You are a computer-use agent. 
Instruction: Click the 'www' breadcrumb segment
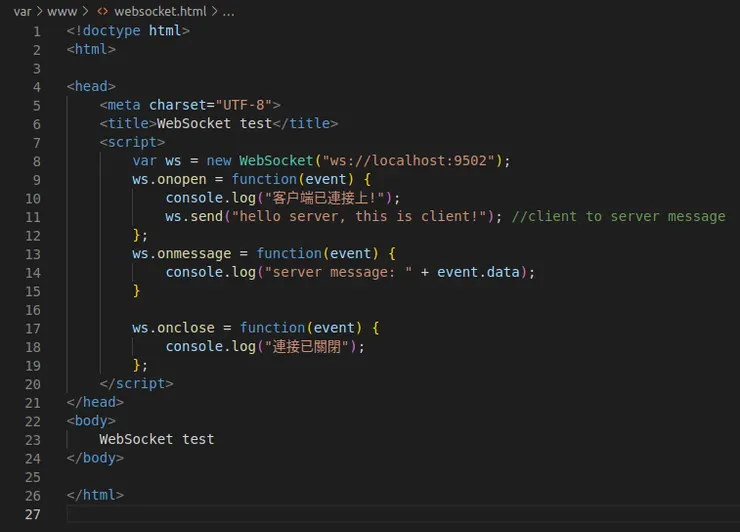click(x=62, y=11)
